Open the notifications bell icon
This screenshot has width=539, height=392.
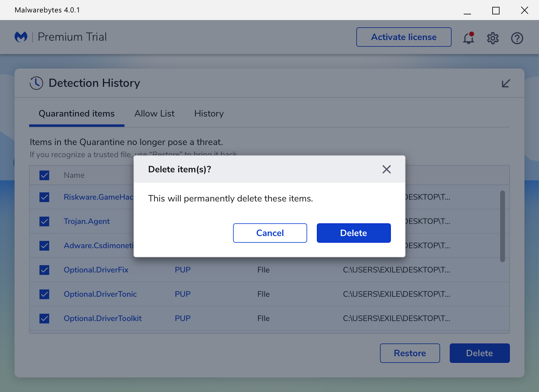coord(469,38)
